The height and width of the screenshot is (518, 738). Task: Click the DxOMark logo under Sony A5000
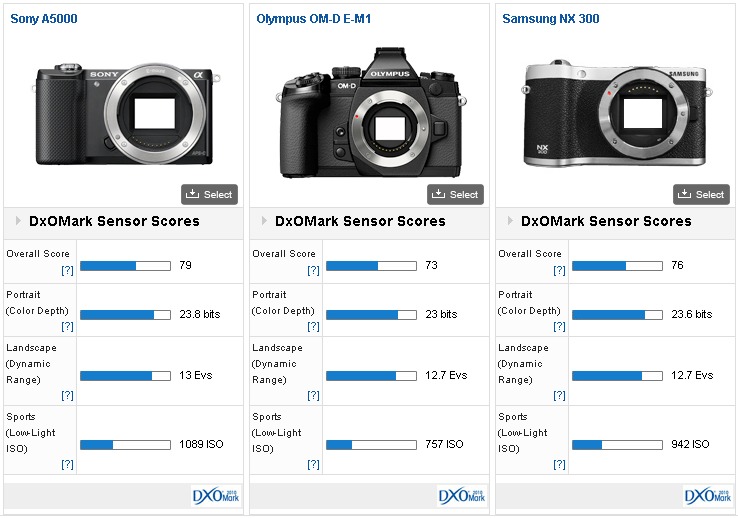(x=216, y=496)
